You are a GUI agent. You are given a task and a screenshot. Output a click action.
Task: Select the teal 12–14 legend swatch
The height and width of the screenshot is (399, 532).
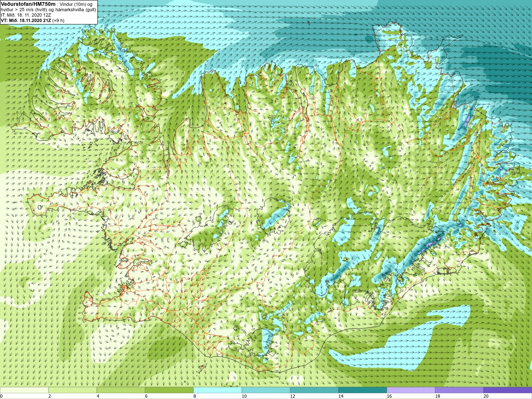tap(314, 390)
